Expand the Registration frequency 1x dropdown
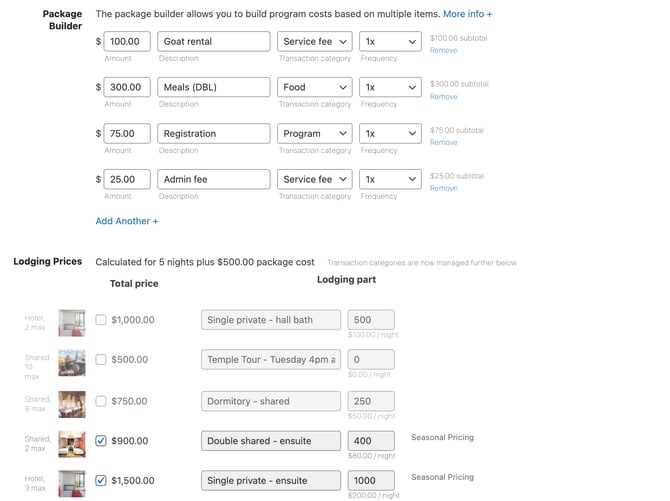 [x=390, y=133]
